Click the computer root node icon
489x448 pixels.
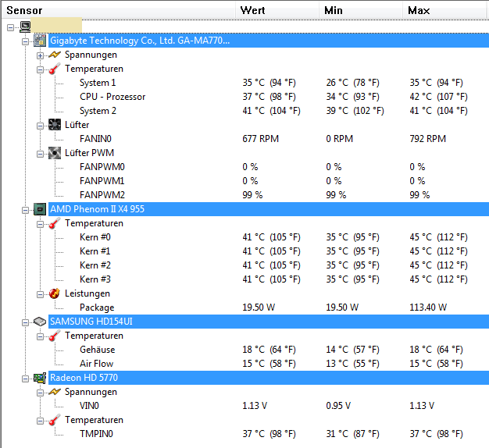click(x=25, y=27)
